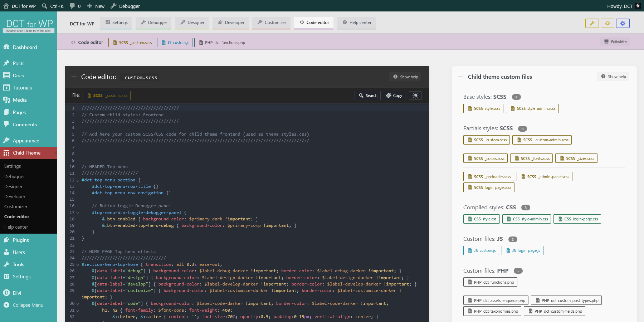The height and width of the screenshot is (322, 644).
Task: Collapse the Child theme custom files panel
Action: coord(461,77)
